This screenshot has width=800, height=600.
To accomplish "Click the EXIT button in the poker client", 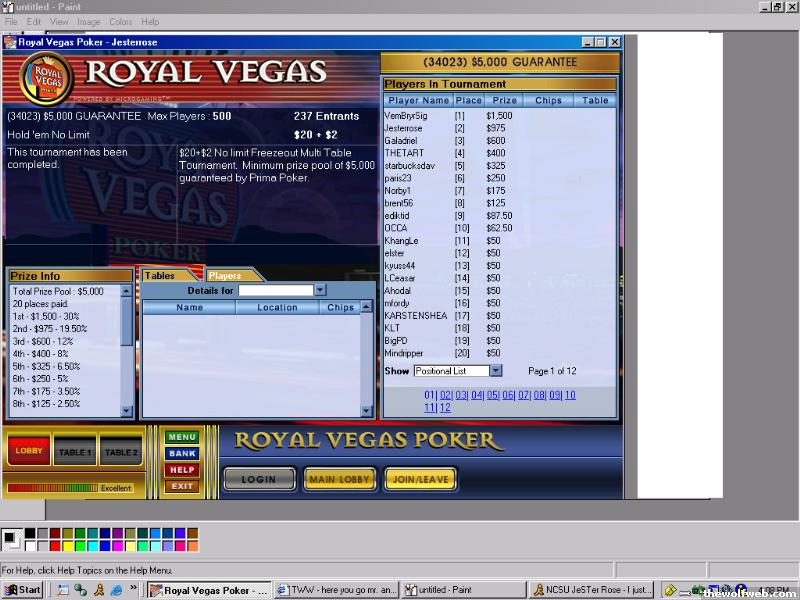I will tap(182, 486).
